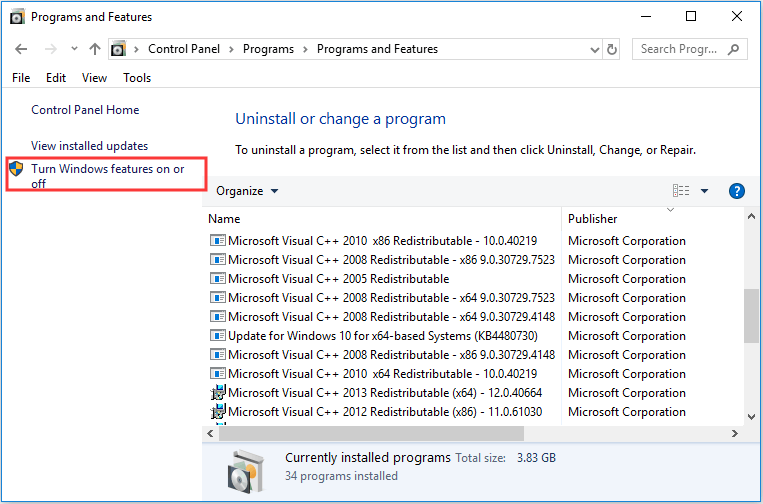Screen dimensions: 763x504
Task: Click icon of Visual C++ 2010 x64 entry
Action: 218,373
